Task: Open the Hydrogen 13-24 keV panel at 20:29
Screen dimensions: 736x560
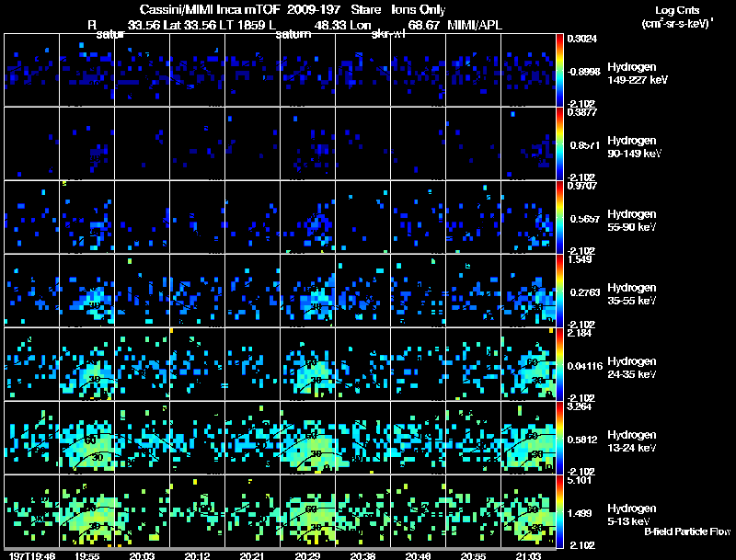Action: (307, 438)
